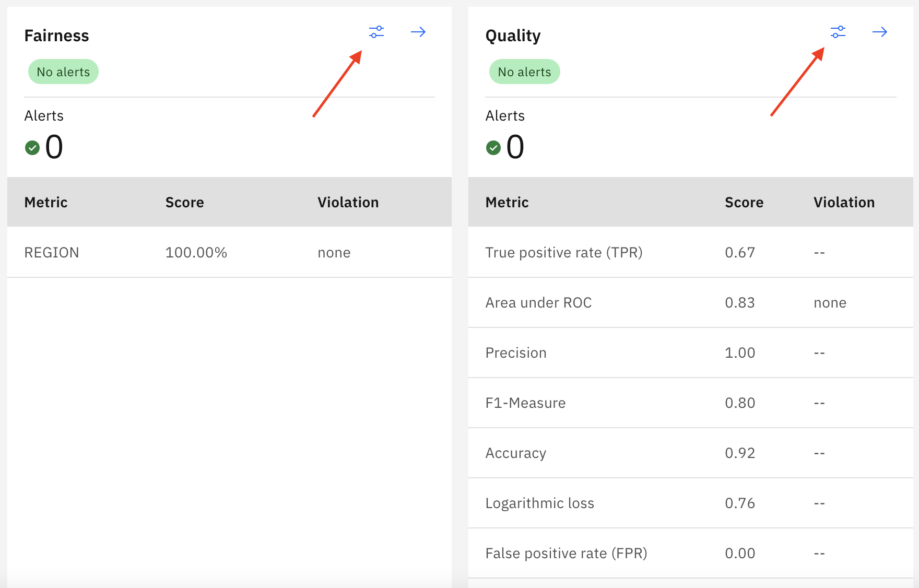Open Fairness configuration settings icon
The height and width of the screenshot is (588, 919).
(376, 32)
